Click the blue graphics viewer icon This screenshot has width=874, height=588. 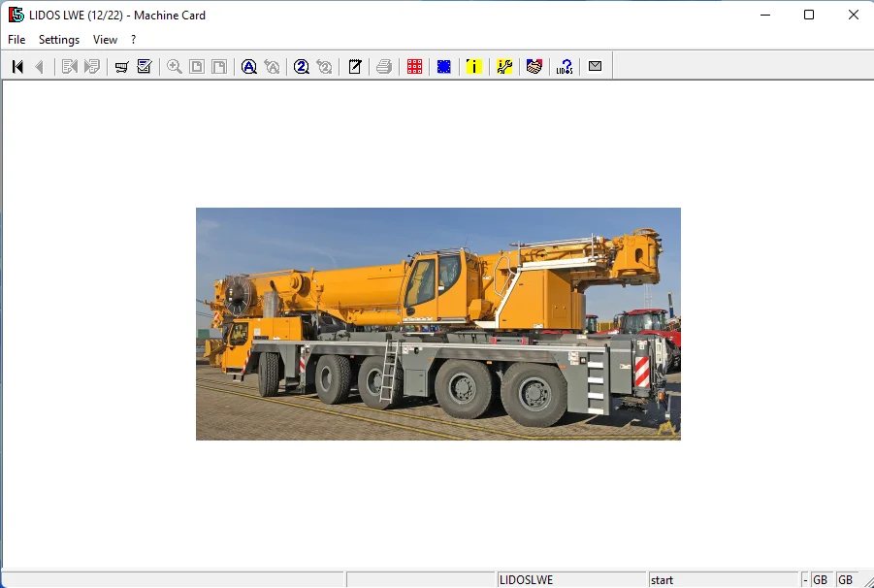[442, 66]
